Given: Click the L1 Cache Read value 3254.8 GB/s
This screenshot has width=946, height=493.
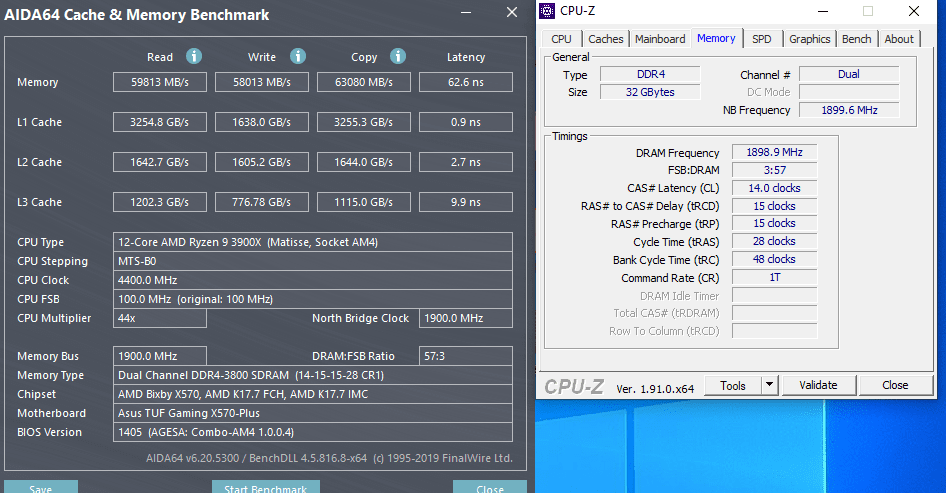Looking at the screenshot, I should click(x=160, y=122).
